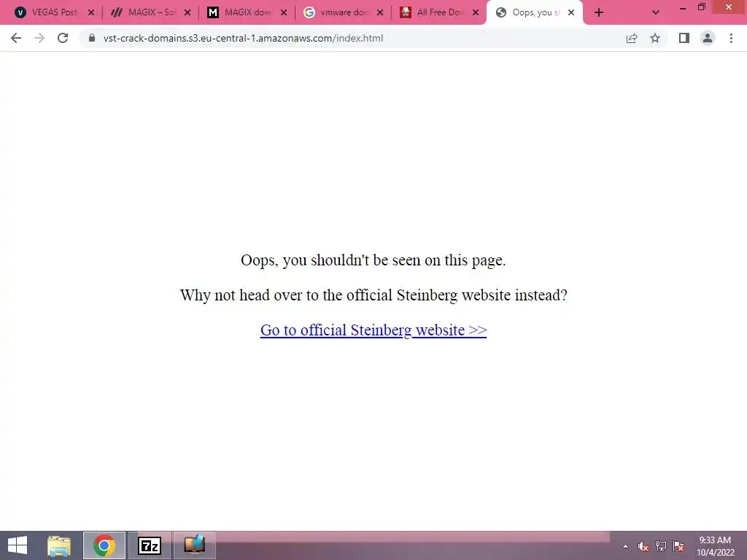Show hidden system tray icons
The height and width of the screenshot is (560, 747).
[625, 546]
